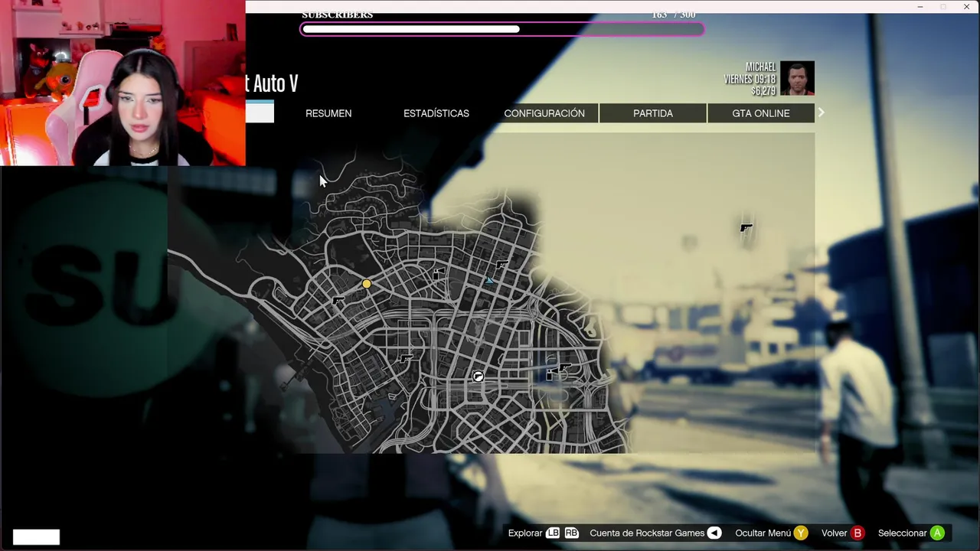Viewport: 980px width, 551px height.
Task: Click the Auto V game title text
Action: 273,83
